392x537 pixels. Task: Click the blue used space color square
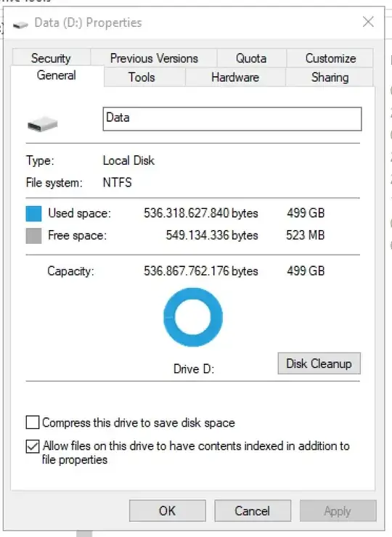33,213
